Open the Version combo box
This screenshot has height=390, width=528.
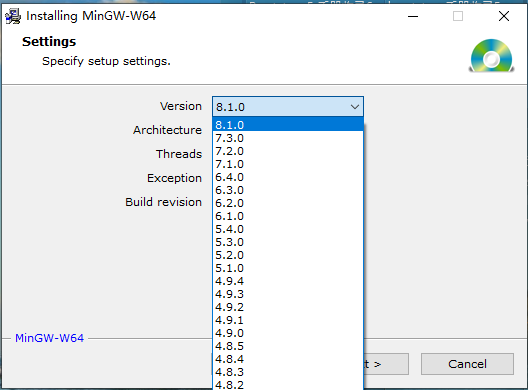pyautogui.click(x=288, y=107)
